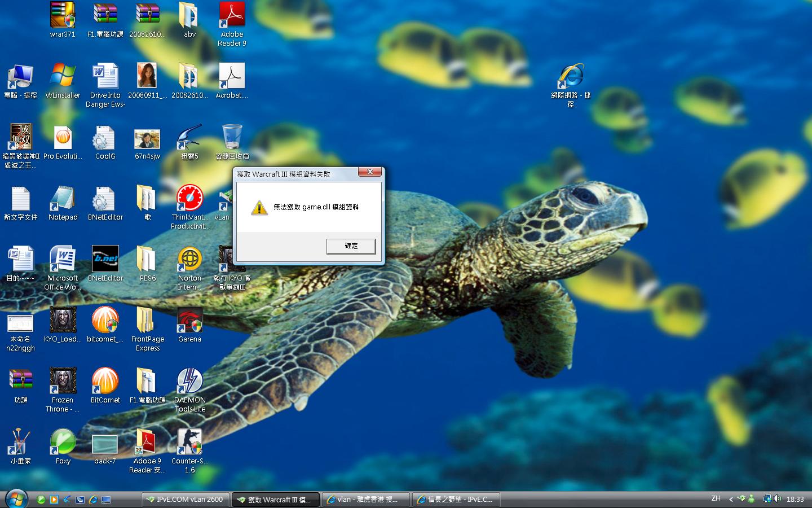Switch to the vlan Yahoo search taskbar window
The width and height of the screenshot is (812, 508).
365,500
